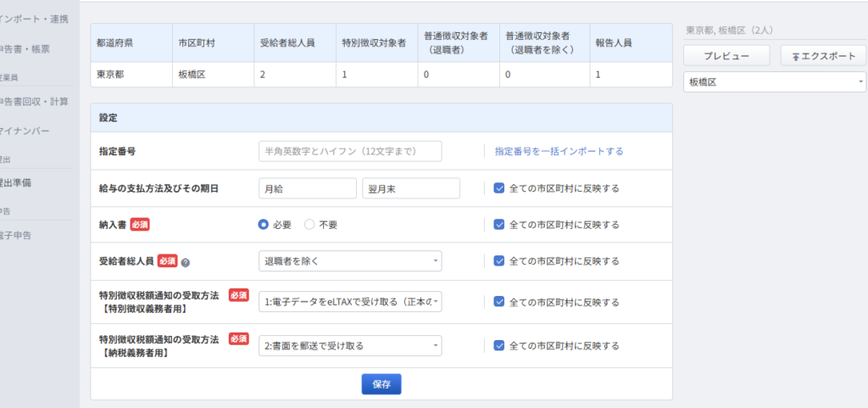Open the 電子データをeLTAXで受け取る dropdown
Image resolution: width=868 pixels, height=408 pixels.
(x=349, y=302)
